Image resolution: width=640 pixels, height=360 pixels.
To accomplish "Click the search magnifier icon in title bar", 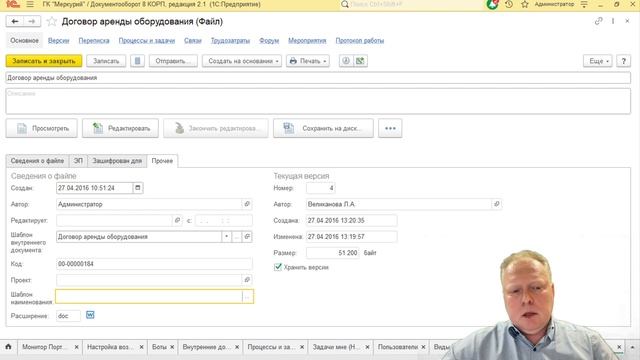I will pyautogui.click(x=345, y=4).
